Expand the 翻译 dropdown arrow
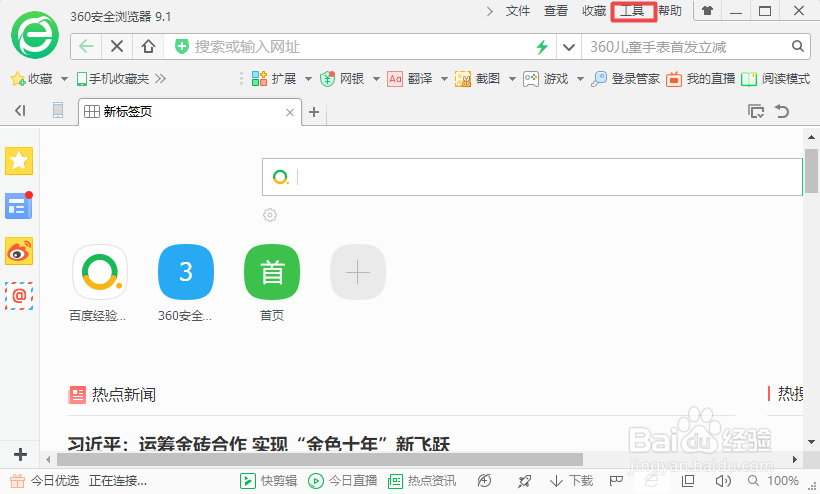 coord(445,79)
